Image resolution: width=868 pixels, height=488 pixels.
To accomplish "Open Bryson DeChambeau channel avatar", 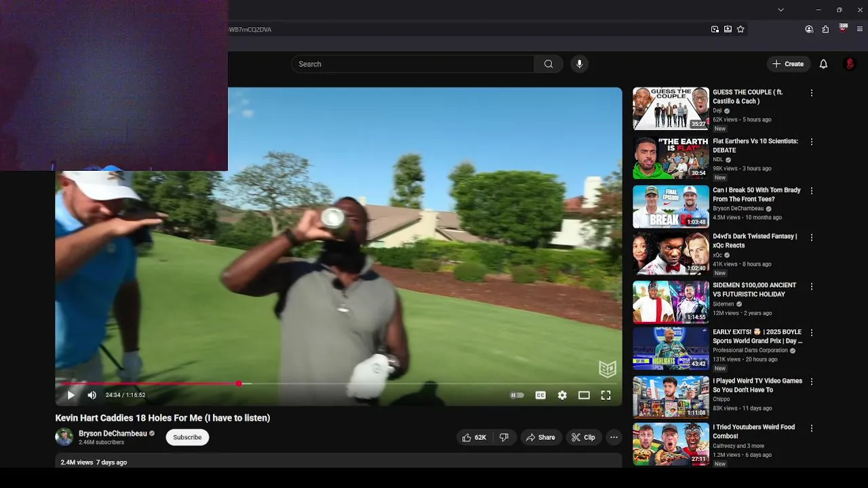I will 64,437.
